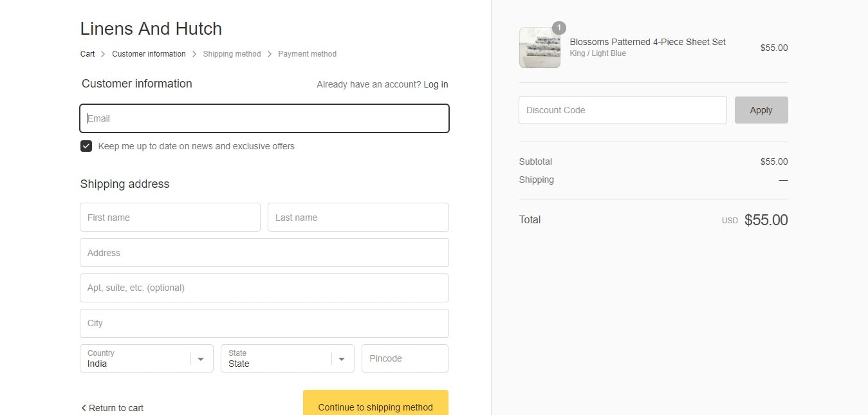Click the Shipping address heading
The image size is (868, 415).
coord(125,184)
